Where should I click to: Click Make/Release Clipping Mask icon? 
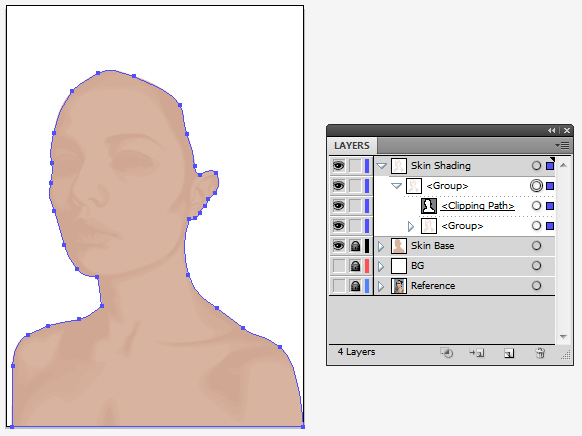tap(447, 353)
